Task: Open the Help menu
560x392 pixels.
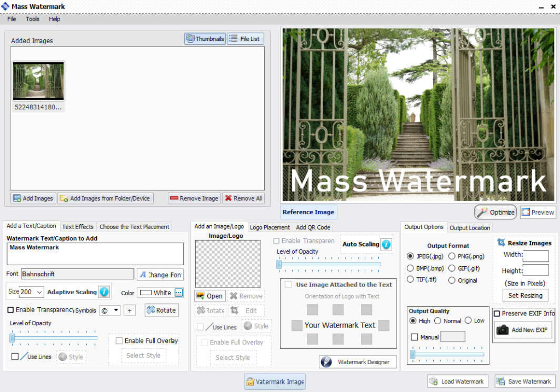Action: pos(54,19)
